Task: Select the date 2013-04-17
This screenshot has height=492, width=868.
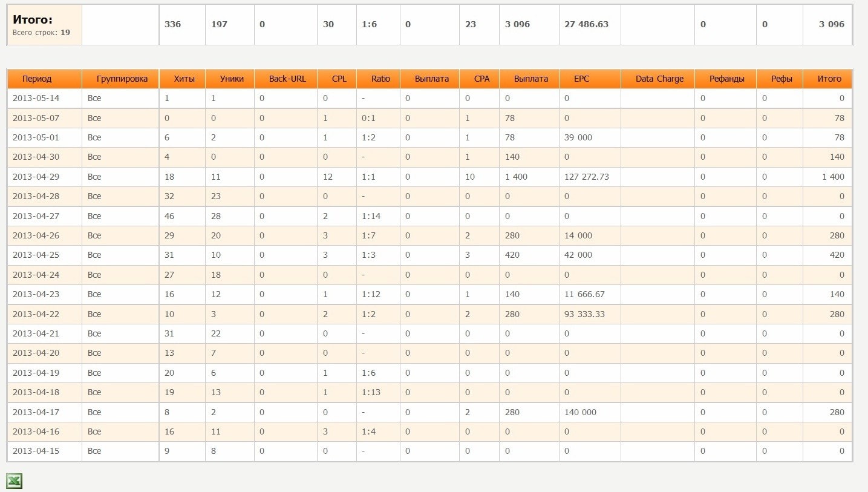Action: (36, 412)
